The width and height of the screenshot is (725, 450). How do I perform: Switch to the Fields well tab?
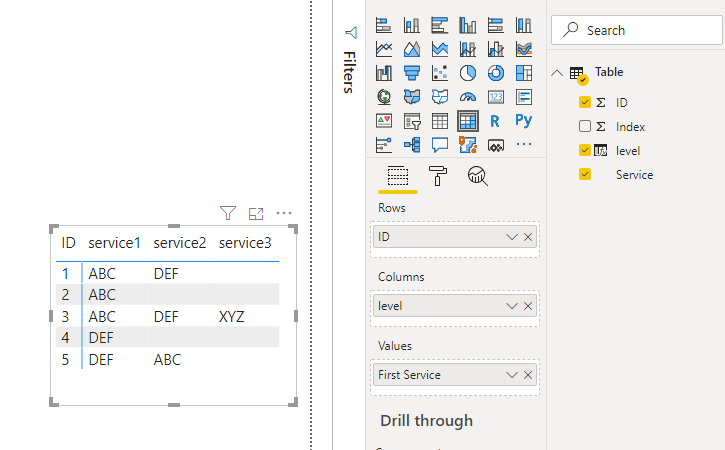398,176
